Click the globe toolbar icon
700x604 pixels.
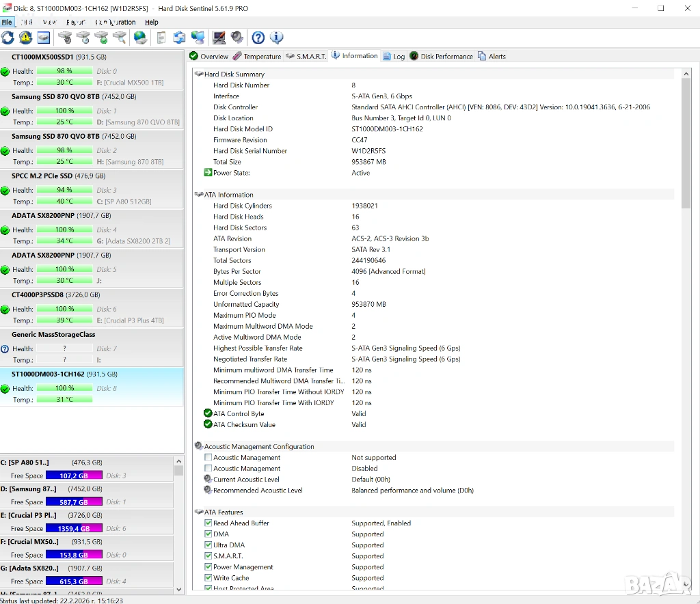click(140, 38)
